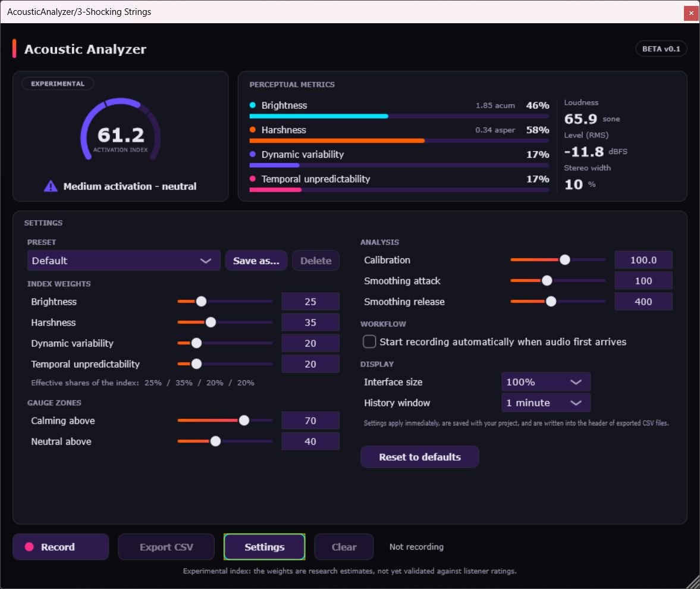Click the Level RMS value -11.8 dBFS
The width and height of the screenshot is (700, 589).
pyautogui.click(x=595, y=152)
